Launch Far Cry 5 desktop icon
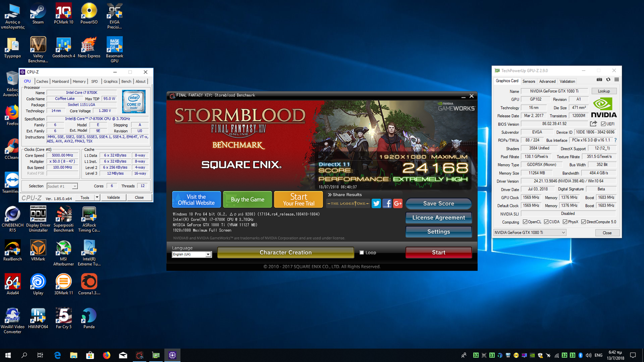Viewport: 644px width, 362px height. point(63,318)
